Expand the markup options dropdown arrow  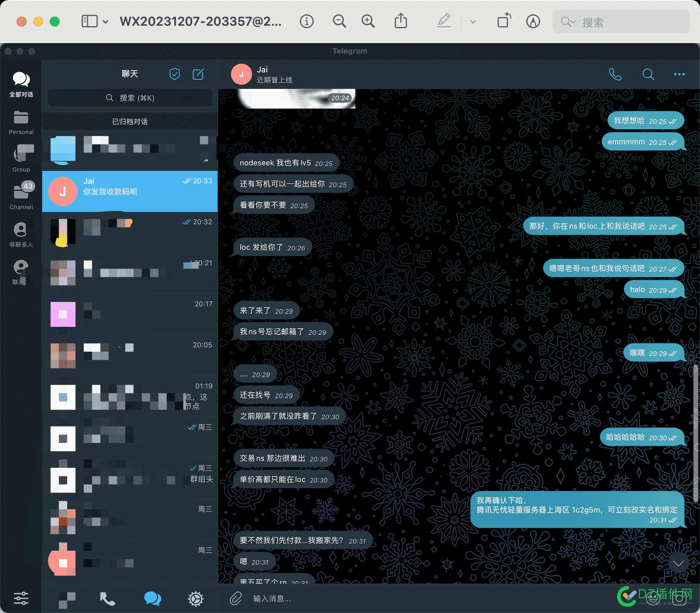473,22
